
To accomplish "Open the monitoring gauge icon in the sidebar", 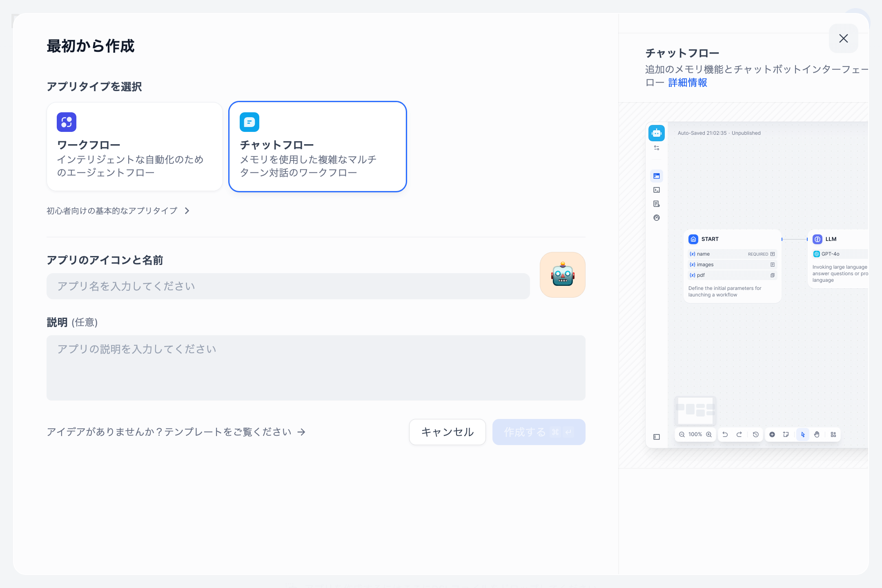I will coord(657,218).
